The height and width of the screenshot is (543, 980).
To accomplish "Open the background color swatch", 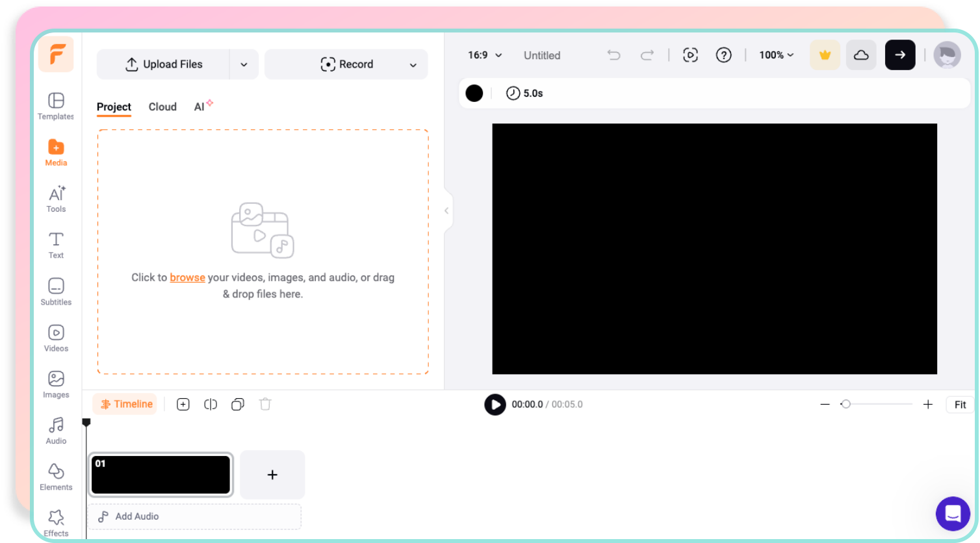I will tap(474, 93).
